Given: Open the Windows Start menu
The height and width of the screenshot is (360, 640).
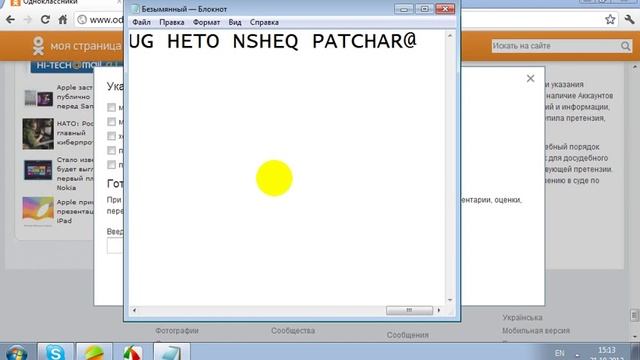Looking at the screenshot, I should pos(17,353).
